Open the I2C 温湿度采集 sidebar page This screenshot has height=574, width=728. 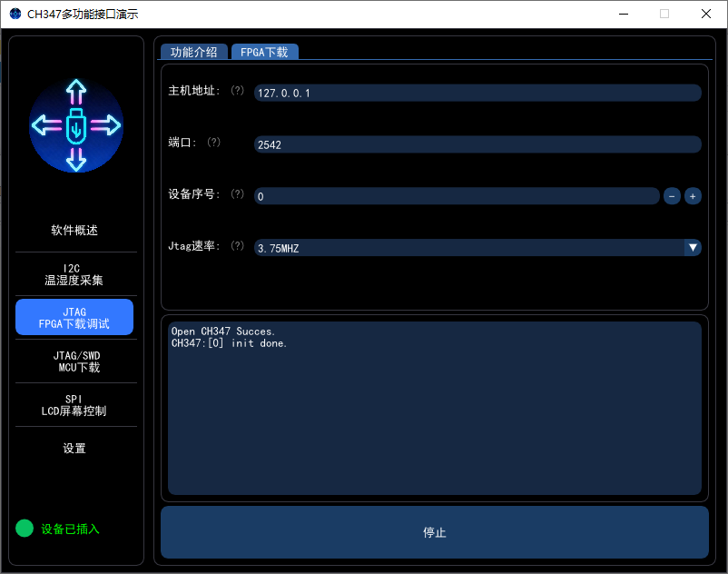[74, 274]
